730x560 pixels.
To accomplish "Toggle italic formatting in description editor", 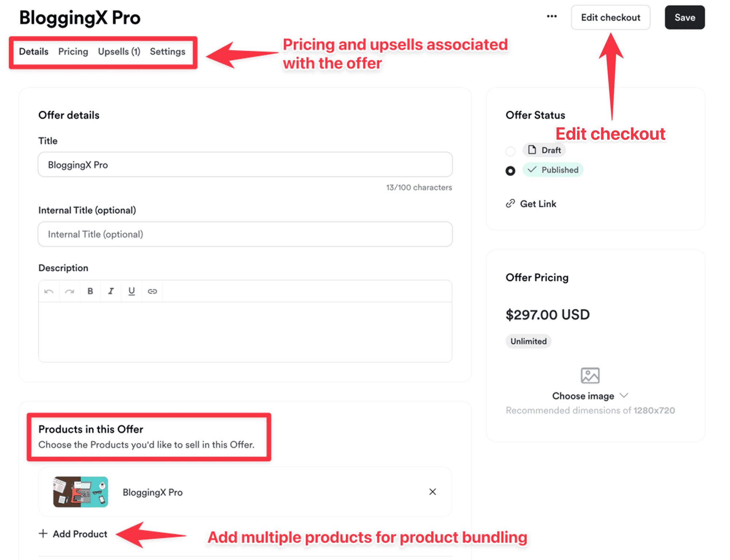I will 111,291.
